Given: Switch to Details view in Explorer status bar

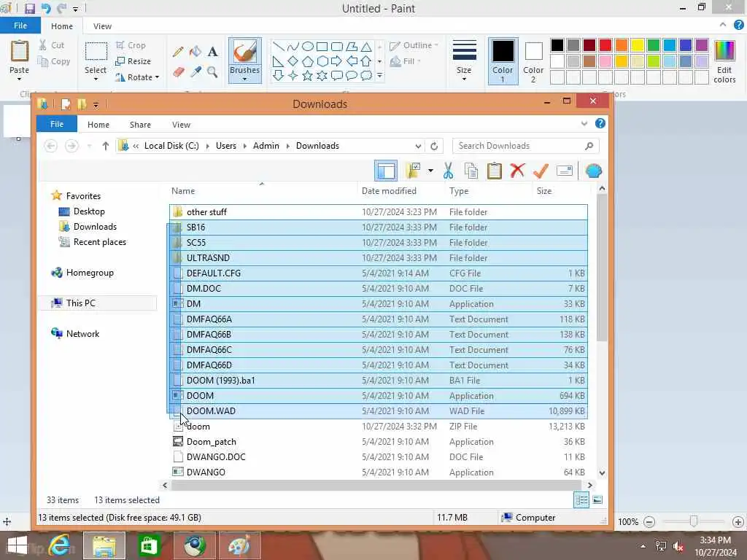Looking at the screenshot, I should tap(581, 500).
